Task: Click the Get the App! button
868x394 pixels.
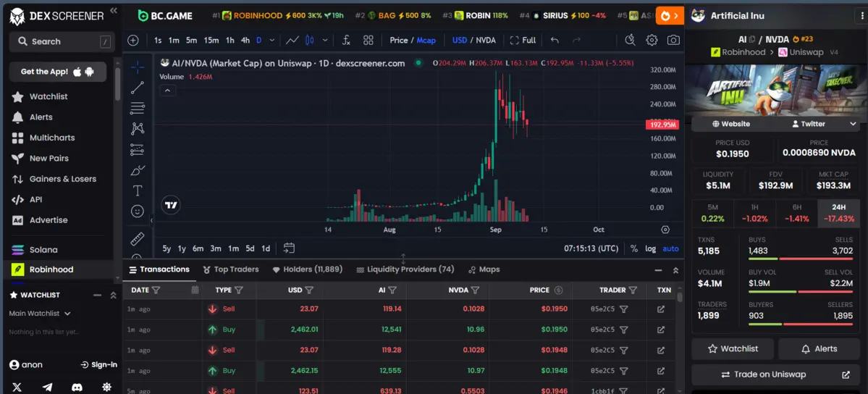Action: point(58,72)
